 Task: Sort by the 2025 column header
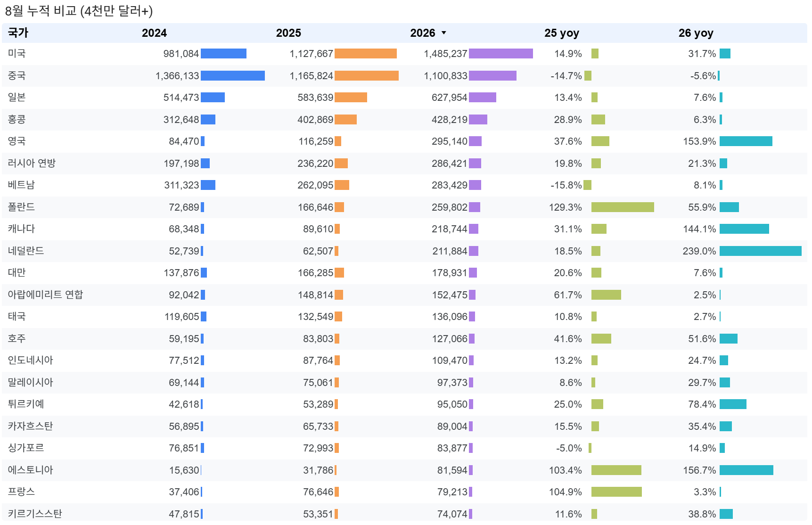(288, 33)
